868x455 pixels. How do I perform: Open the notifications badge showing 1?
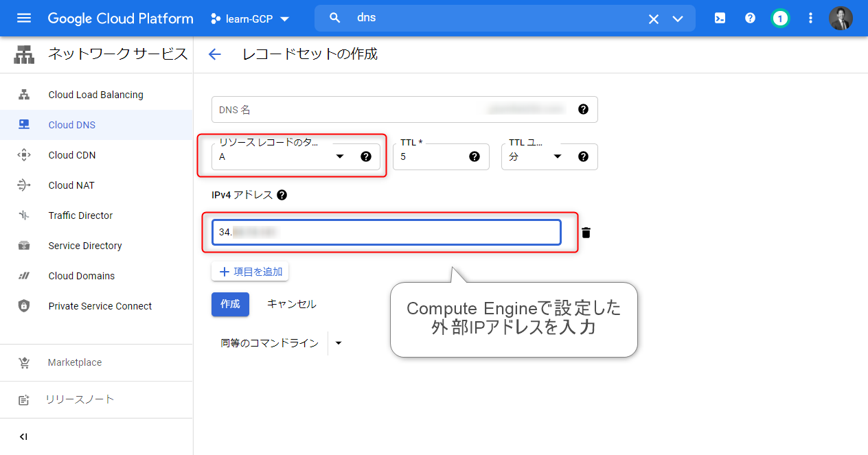click(x=780, y=18)
